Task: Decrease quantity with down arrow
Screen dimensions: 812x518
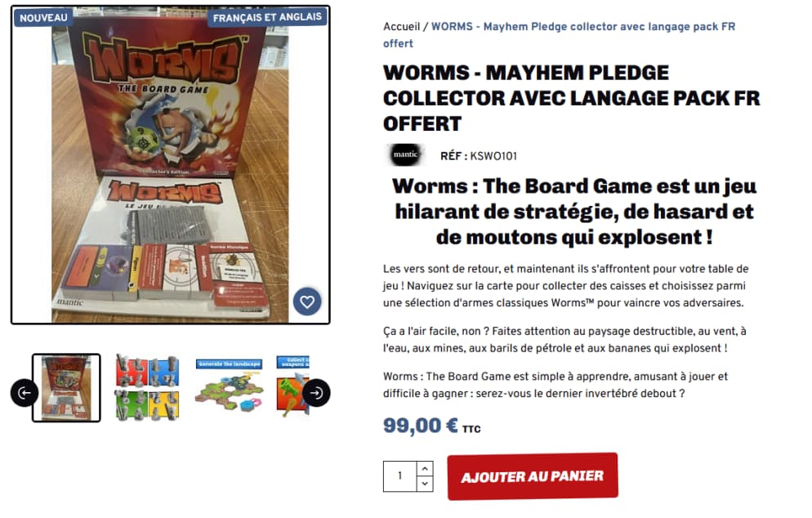Action: pyautogui.click(x=425, y=484)
